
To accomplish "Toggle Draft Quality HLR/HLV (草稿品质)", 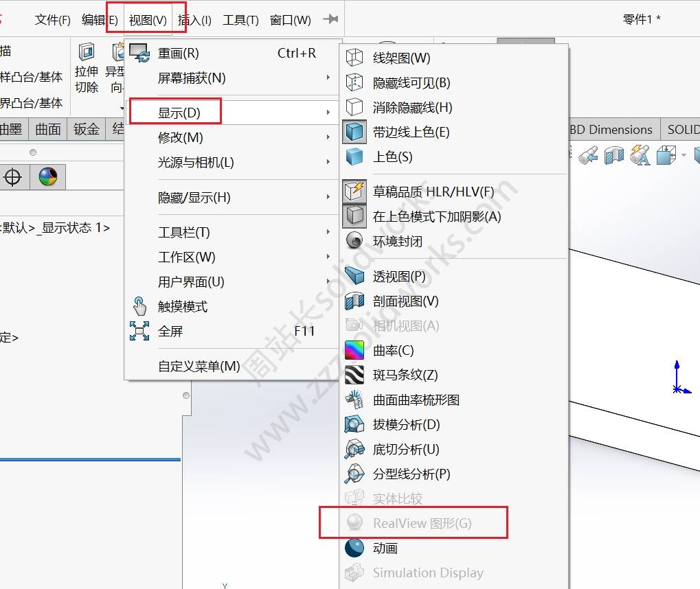I will [x=453, y=192].
